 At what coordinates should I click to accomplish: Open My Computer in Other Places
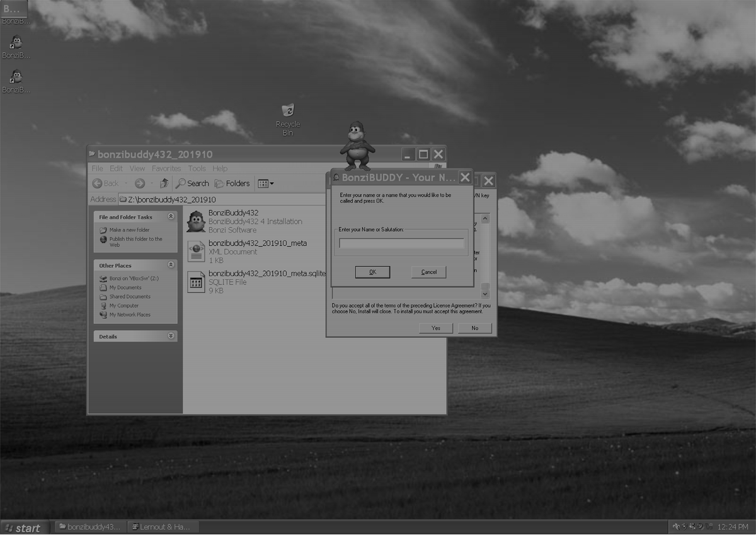click(124, 306)
